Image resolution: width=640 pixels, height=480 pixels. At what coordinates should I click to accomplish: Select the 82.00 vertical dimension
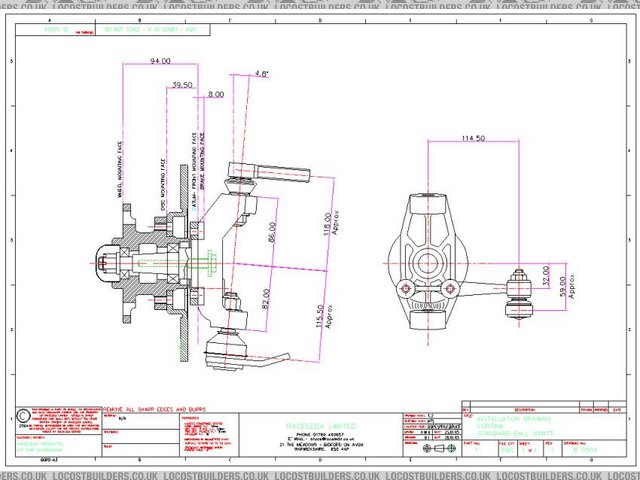pos(266,300)
